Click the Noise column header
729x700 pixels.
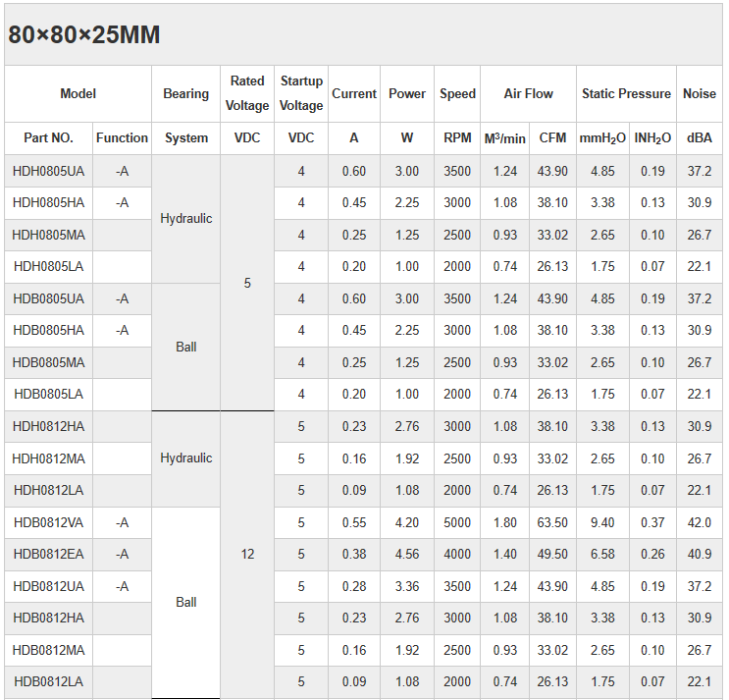(x=700, y=93)
